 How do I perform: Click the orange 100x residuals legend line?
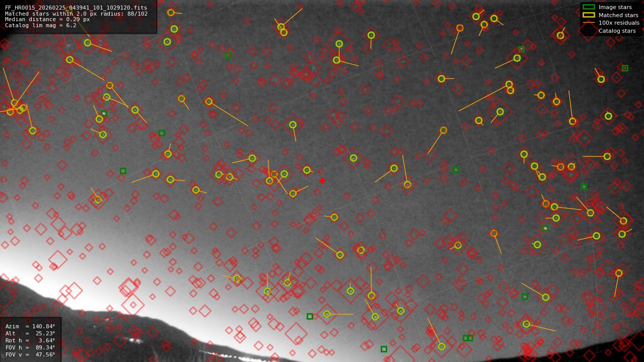pyautogui.click(x=589, y=23)
